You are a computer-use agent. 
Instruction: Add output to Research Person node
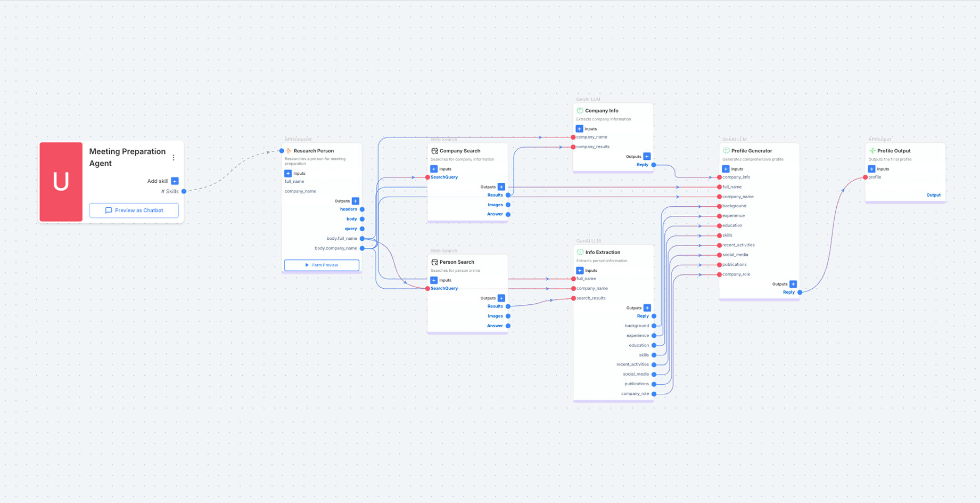[x=356, y=201]
